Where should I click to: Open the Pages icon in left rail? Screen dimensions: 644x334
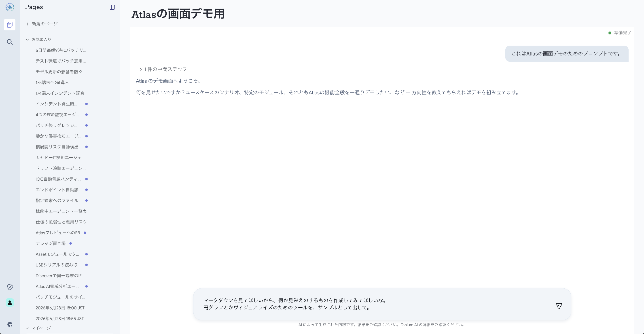pos(10,25)
